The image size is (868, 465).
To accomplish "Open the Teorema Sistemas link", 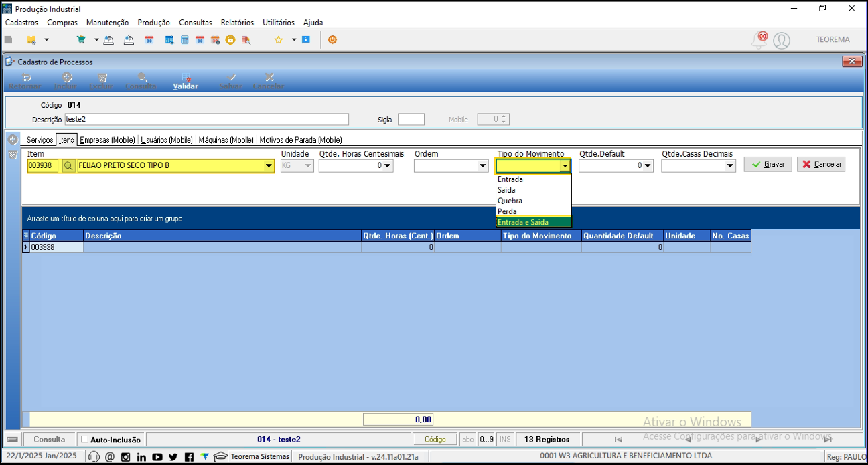I will (x=260, y=456).
